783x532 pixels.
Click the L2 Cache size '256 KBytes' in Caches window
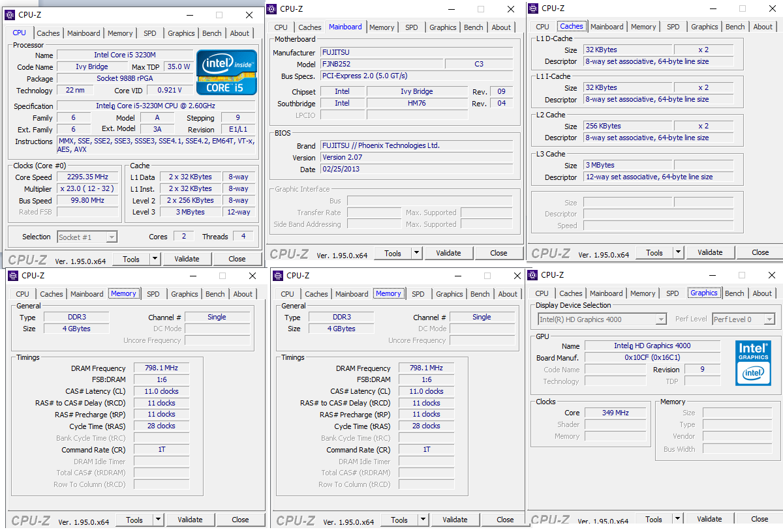point(627,126)
